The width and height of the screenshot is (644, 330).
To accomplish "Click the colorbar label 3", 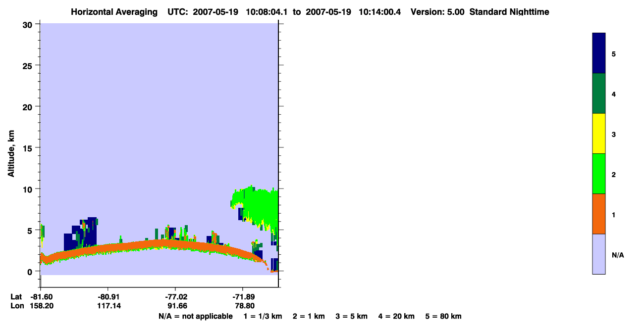I will click(614, 134).
